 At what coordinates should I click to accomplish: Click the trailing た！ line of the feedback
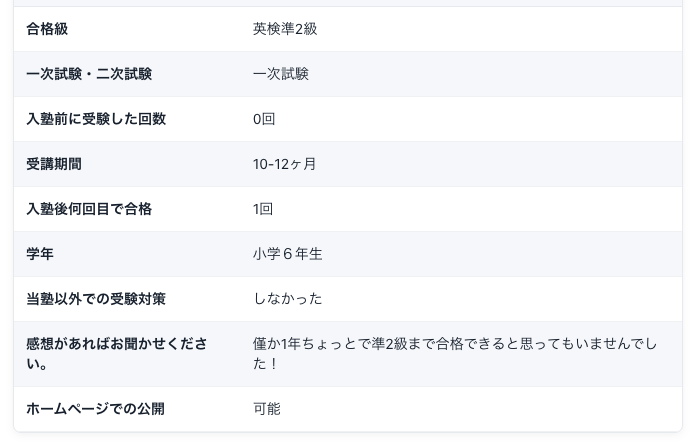(x=265, y=364)
